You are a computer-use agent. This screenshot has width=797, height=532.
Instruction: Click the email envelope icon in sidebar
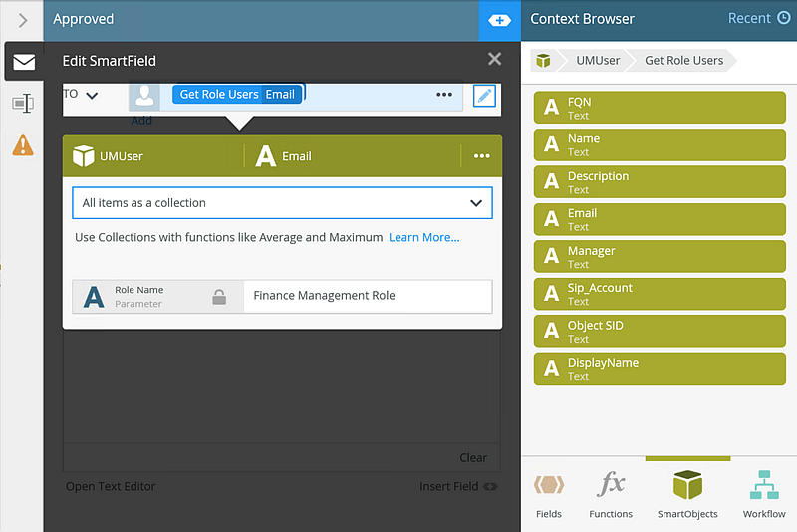click(x=23, y=62)
